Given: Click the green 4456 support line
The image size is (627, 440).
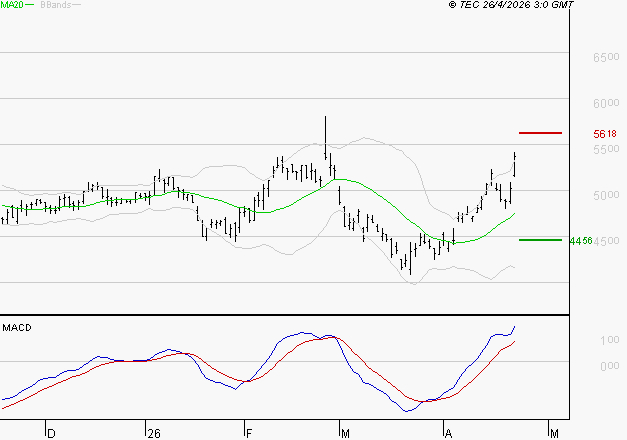Looking at the screenshot, I should [x=540, y=240].
